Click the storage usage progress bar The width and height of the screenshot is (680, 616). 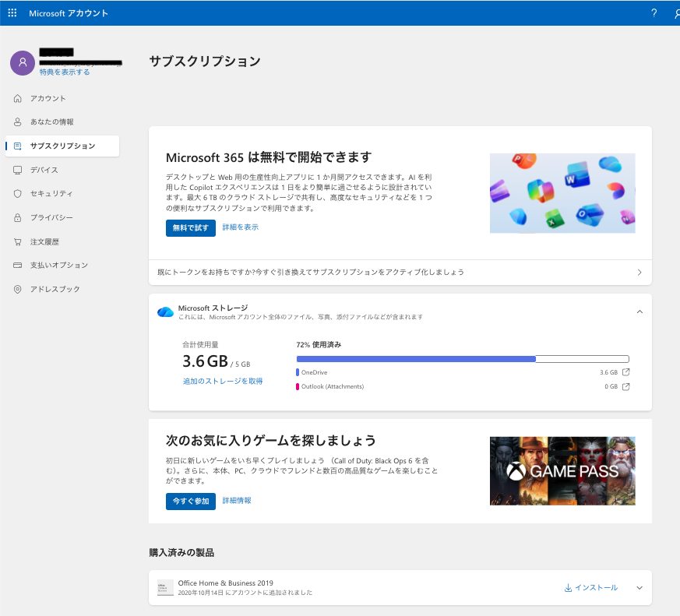coord(463,359)
